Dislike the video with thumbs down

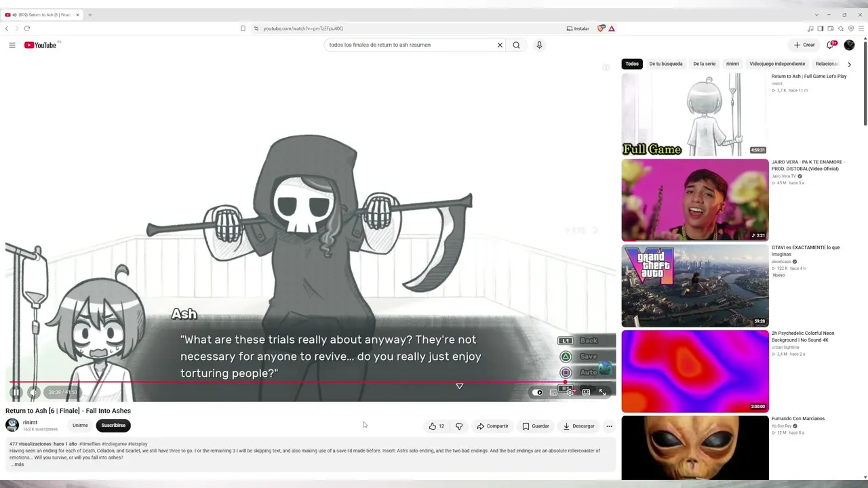(x=459, y=426)
